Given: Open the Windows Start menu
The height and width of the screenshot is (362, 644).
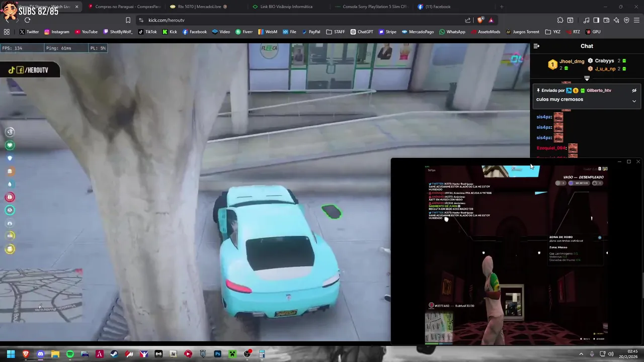Looking at the screenshot, I should coord(11,354).
